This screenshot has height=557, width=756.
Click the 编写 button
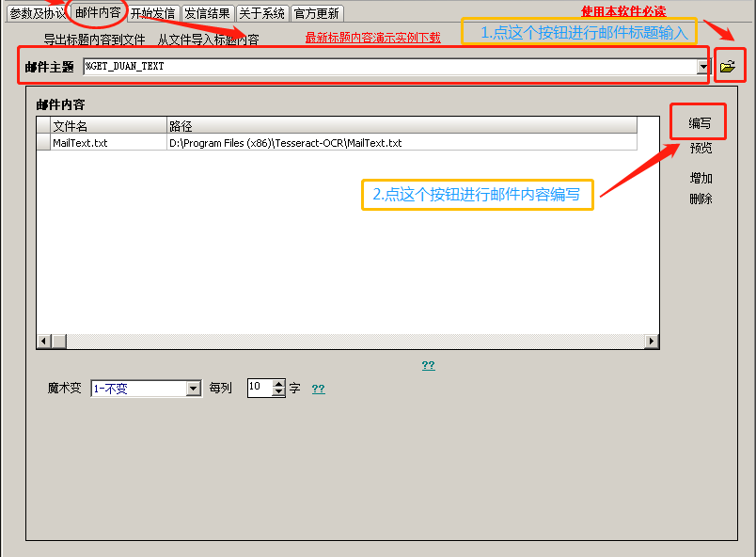pyautogui.click(x=699, y=123)
